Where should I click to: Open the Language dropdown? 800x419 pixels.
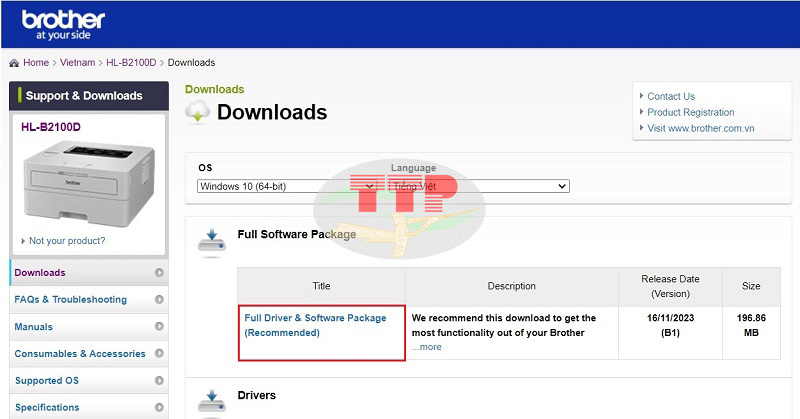[479, 186]
